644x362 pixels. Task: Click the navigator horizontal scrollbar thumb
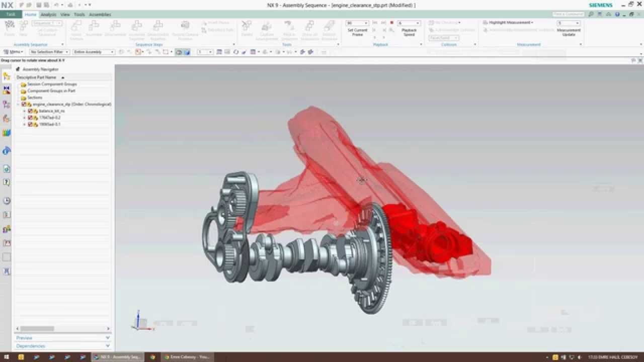pyautogui.click(x=37, y=329)
